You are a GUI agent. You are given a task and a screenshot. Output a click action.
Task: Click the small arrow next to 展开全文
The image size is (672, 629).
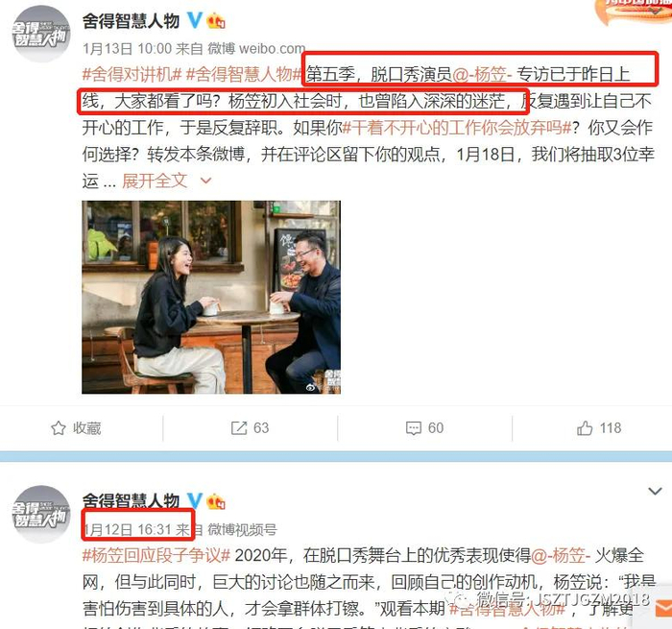point(206,181)
